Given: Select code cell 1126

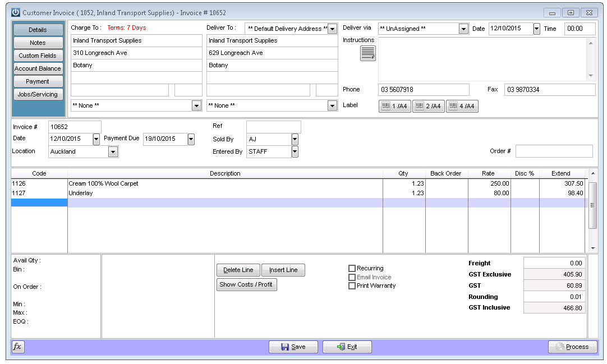Looking at the screenshot, I should pyautogui.click(x=39, y=184).
